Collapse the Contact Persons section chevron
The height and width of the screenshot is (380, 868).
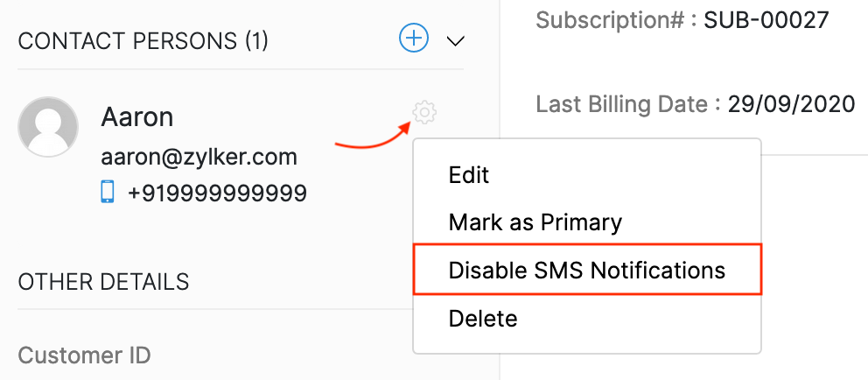(x=454, y=40)
